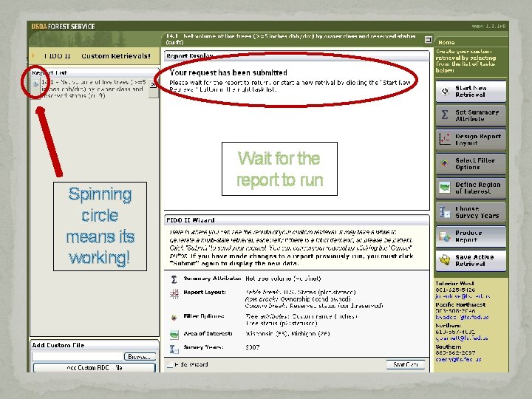Click the map icon beside Area of Interest

(x=174, y=335)
